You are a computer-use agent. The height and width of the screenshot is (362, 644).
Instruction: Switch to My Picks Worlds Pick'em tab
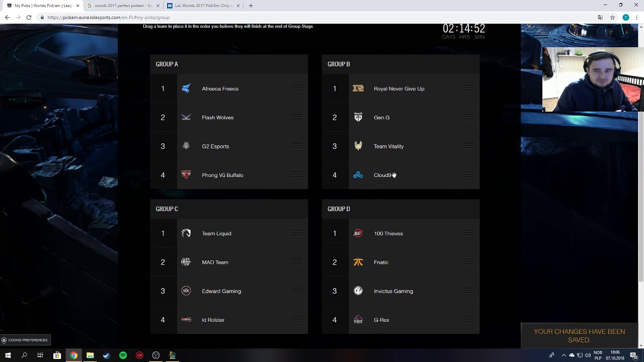(41, 6)
